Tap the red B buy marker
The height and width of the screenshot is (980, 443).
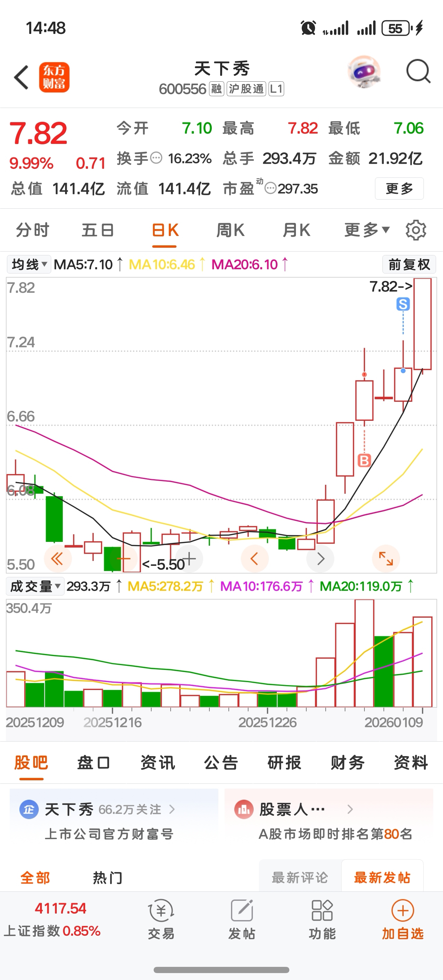click(x=364, y=460)
